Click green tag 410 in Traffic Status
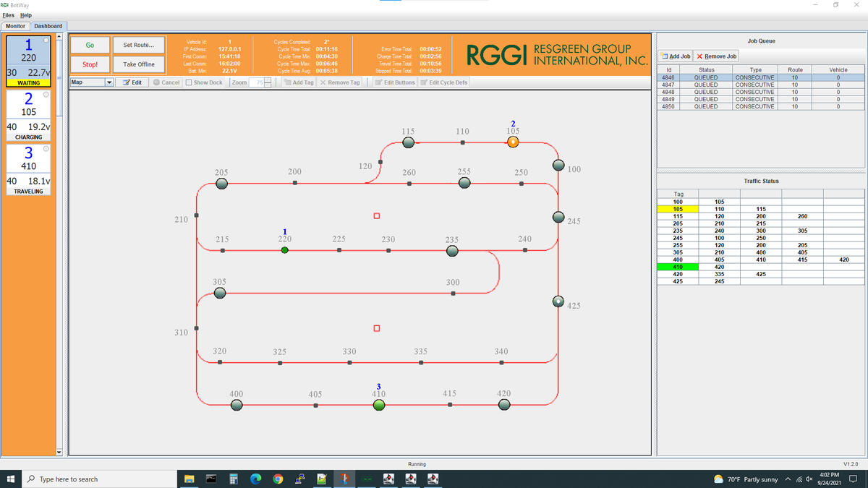 pyautogui.click(x=678, y=267)
